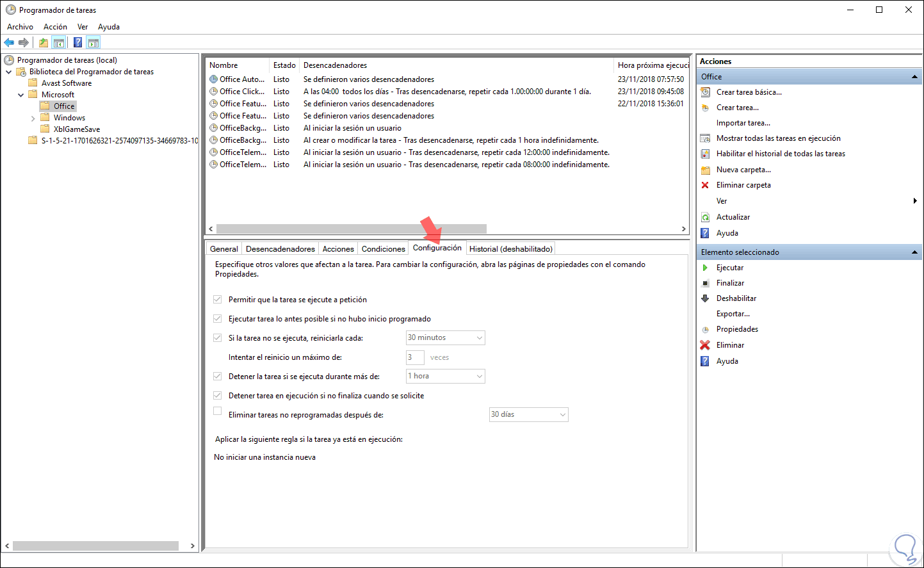Click the Ayuda icon under Office actions

click(x=705, y=233)
